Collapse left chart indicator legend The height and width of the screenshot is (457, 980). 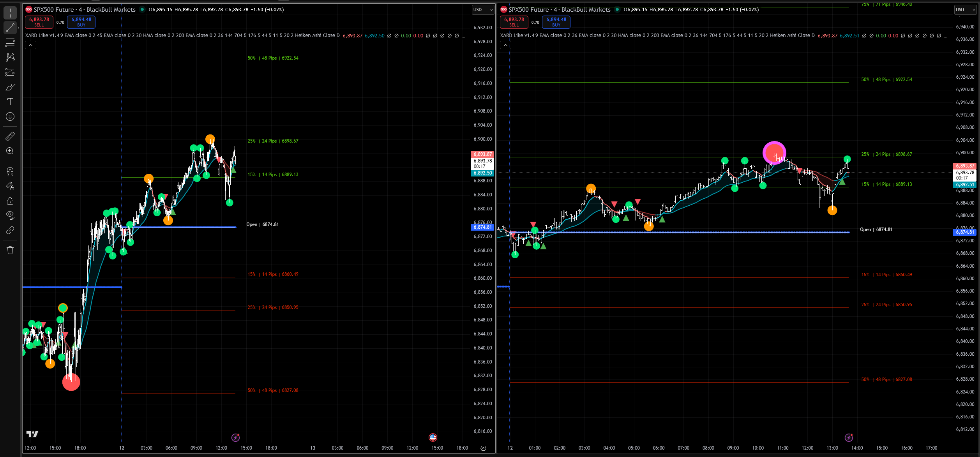tap(30, 45)
